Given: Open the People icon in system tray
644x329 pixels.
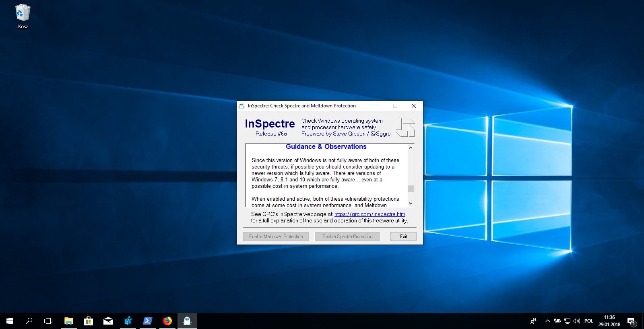Looking at the screenshot, I should pos(533,321).
